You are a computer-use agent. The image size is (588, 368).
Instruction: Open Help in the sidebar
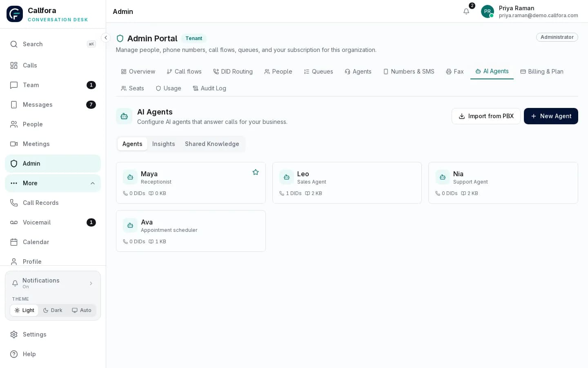(x=53, y=354)
